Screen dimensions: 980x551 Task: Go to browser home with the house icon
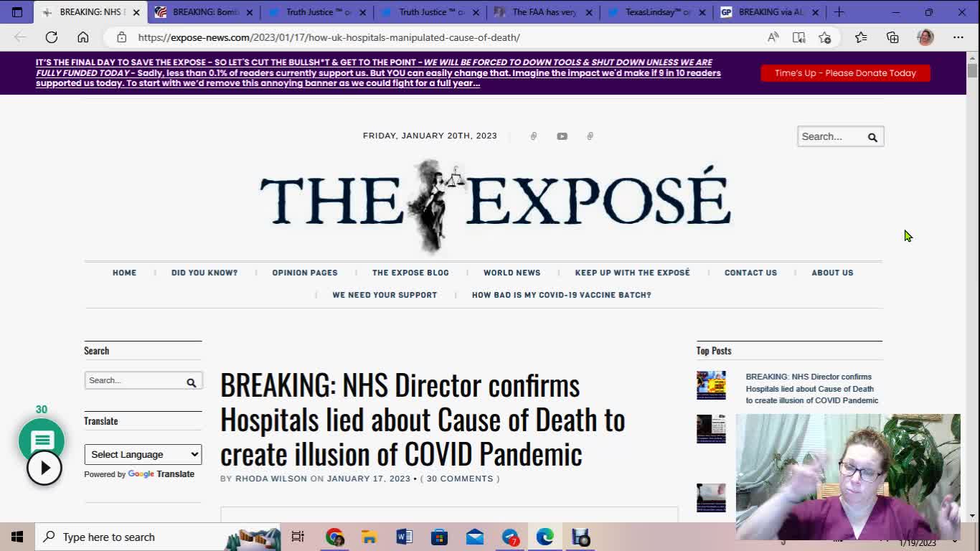coord(83,37)
